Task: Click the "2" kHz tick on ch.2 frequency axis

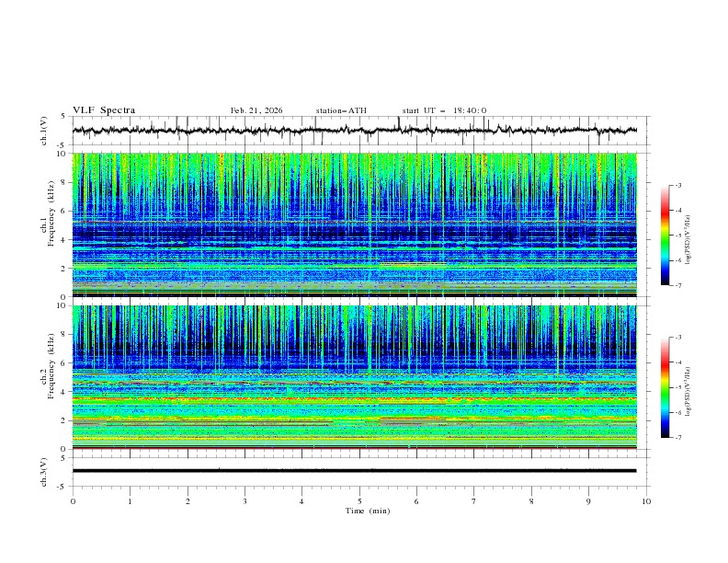Action: pyautogui.click(x=64, y=420)
